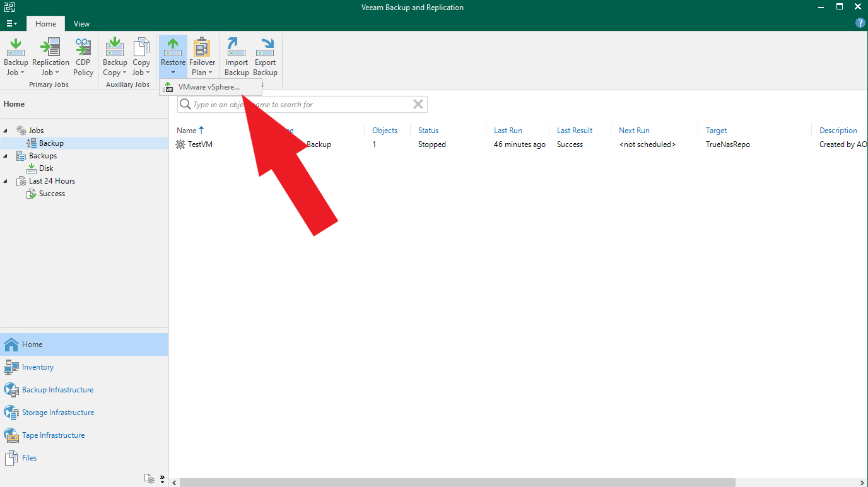Image resolution: width=868 pixels, height=487 pixels.
Task: Open the Failover Plan ribbon button
Action: point(202,57)
